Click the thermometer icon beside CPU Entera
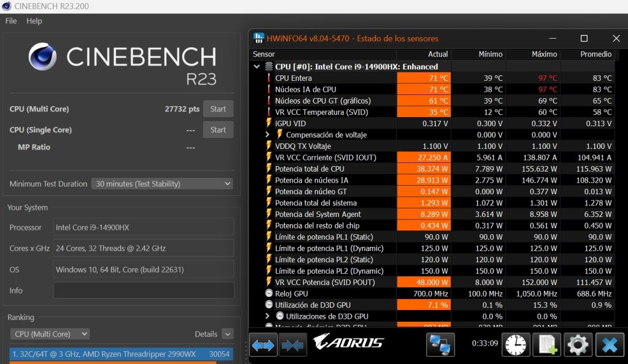628x364 pixels. point(269,78)
